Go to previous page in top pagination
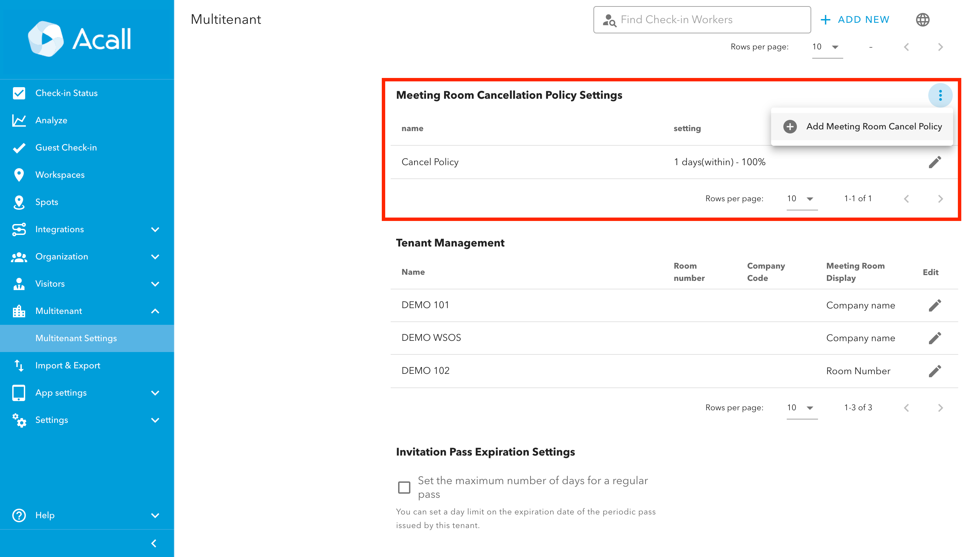 click(906, 47)
